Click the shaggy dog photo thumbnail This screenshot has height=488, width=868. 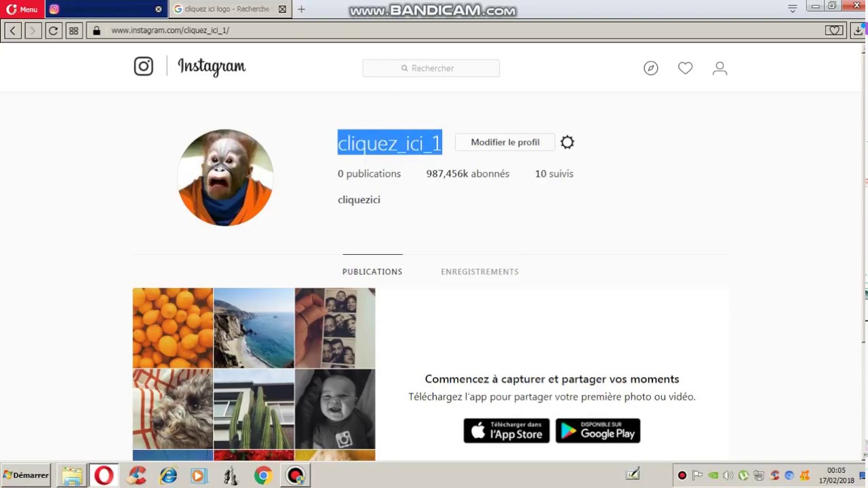(x=173, y=409)
